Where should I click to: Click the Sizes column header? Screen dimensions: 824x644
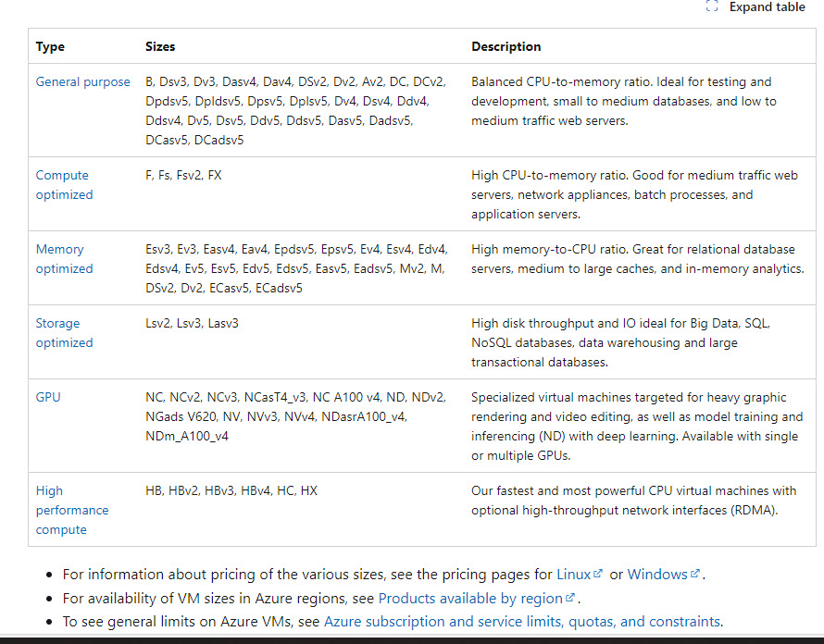click(x=160, y=47)
